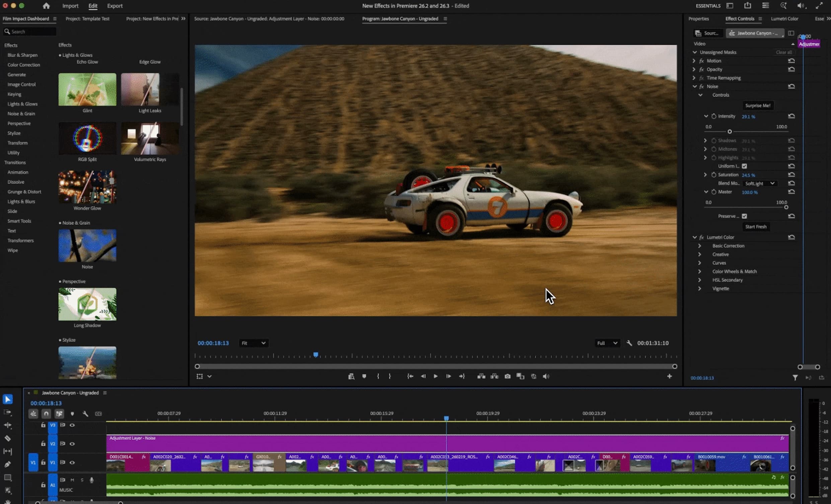This screenshot has width=831, height=504.
Task: Step back one frame
Action: pyautogui.click(x=423, y=376)
